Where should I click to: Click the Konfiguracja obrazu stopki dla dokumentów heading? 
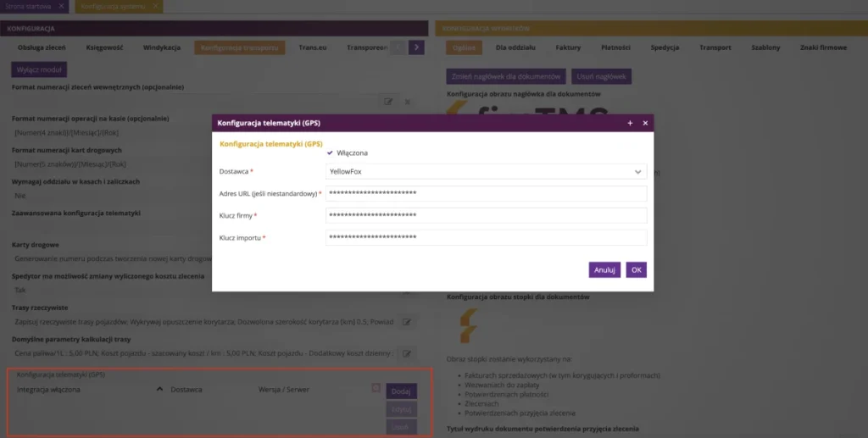coord(518,297)
